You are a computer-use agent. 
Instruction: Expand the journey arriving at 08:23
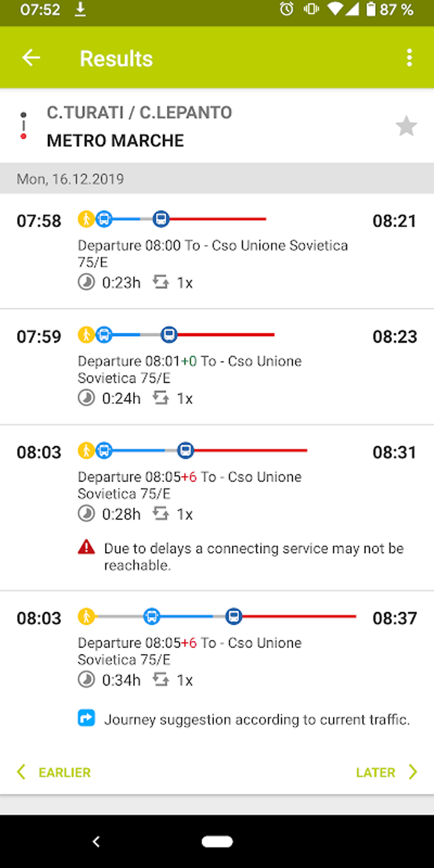[x=217, y=367]
